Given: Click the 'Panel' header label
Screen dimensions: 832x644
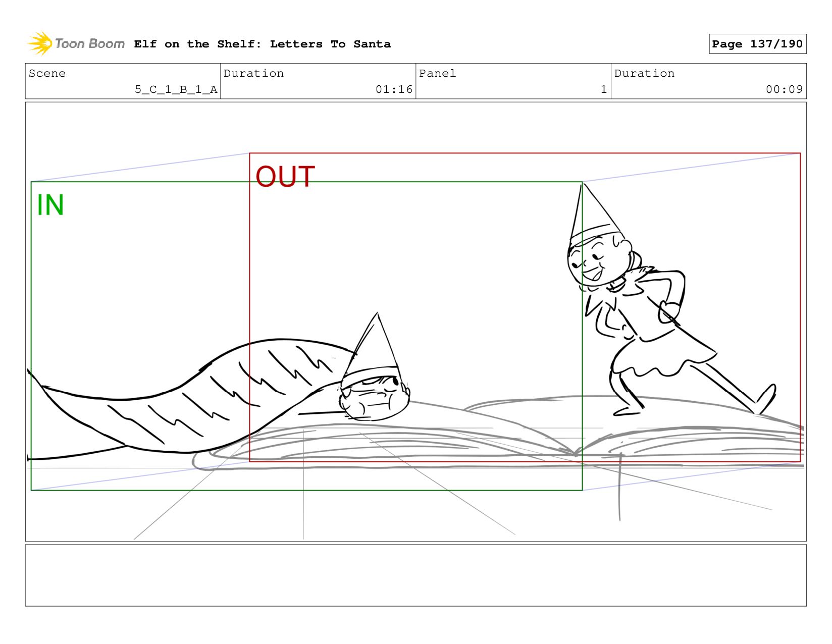Looking at the screenshot, I should click(x=437, y=73).
